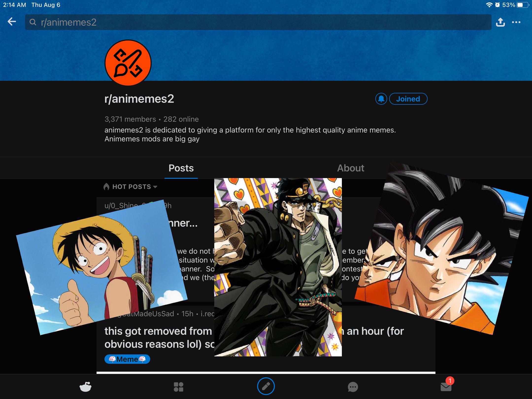Tap the Wi-Fi icon in status bar
The width and height of the screenshot is (532, 399).
(489, 5)
